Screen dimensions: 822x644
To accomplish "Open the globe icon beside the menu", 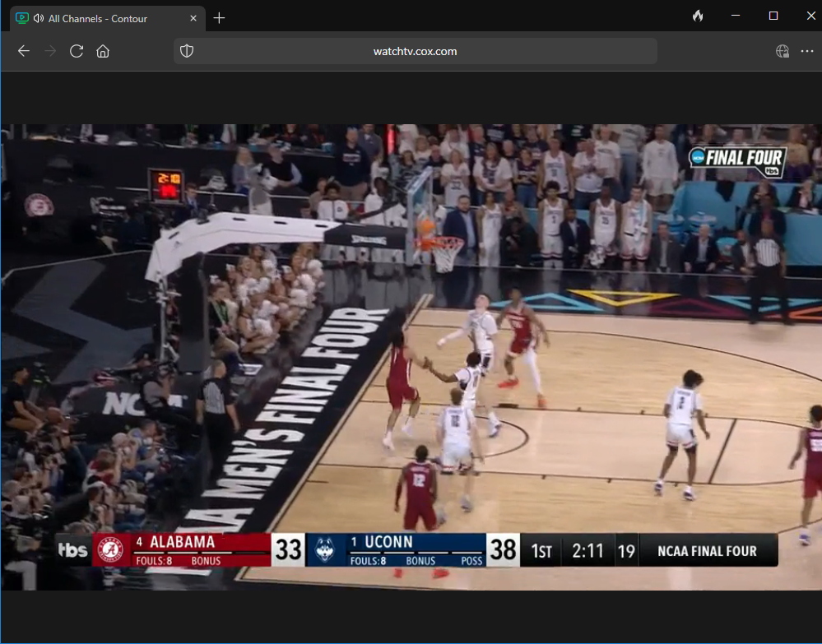I will (783, 51).
